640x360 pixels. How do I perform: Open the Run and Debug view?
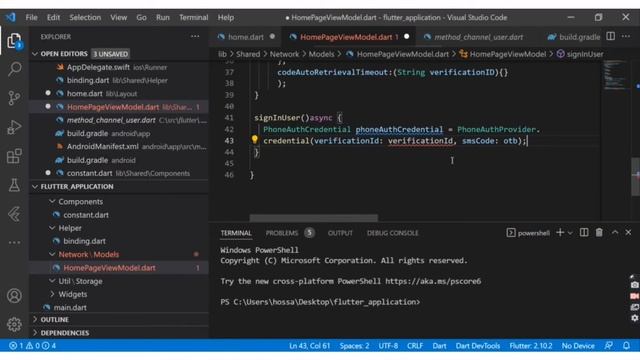(x=14, y=127)
